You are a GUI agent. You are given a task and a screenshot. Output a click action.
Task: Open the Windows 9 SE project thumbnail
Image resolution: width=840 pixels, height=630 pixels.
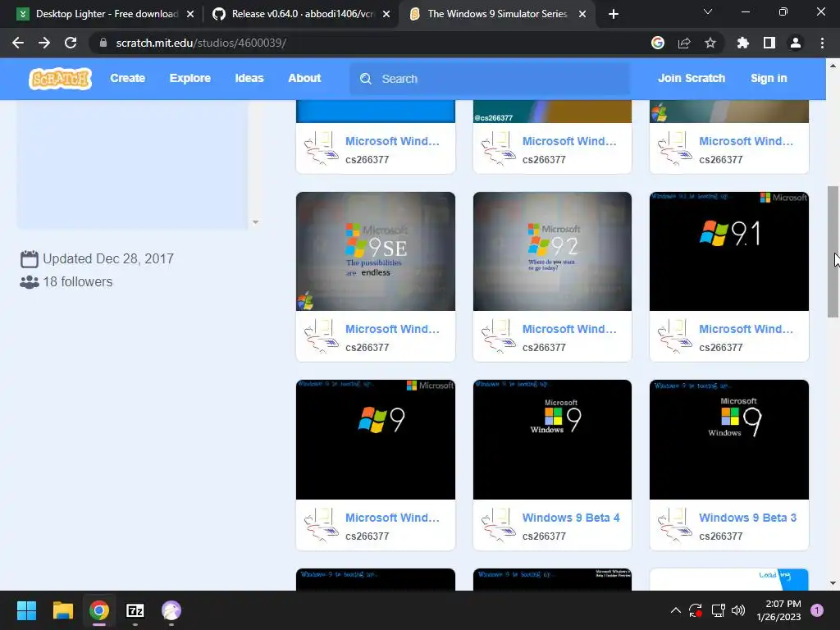pos(376,251)
